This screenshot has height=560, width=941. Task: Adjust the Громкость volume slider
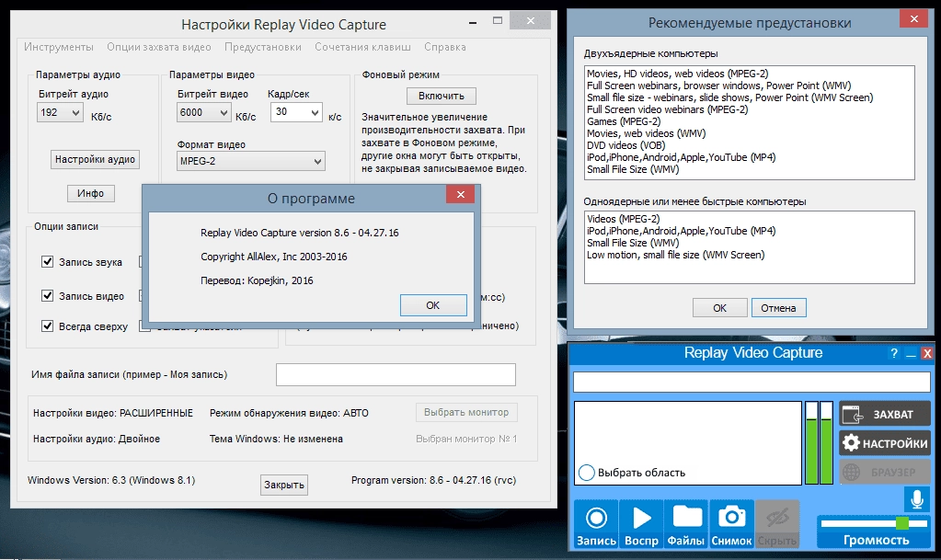tap(902, 524)
